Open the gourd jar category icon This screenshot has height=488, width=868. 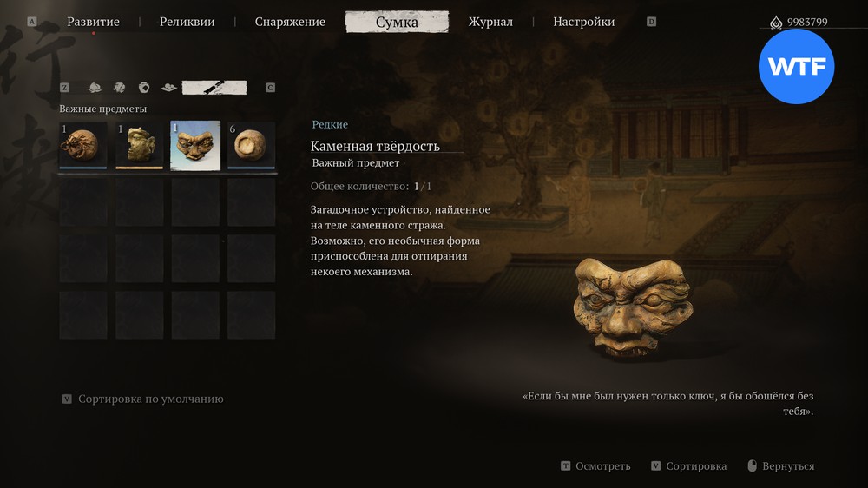coord(144,88)
